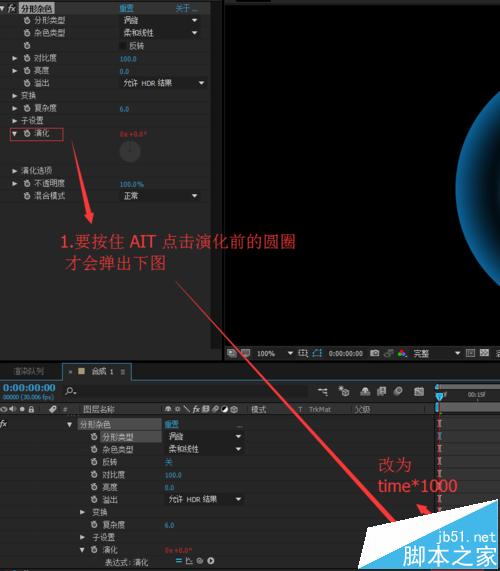Click the 不透明度 value 100.0%
The width and height of the screenshot is (500, 571).
(131, 184)
